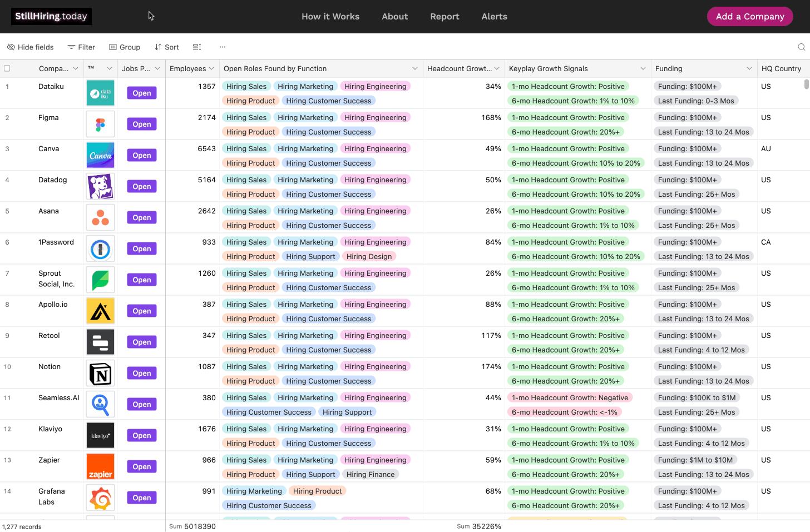The height and width of the screenshot is (532, 810).
Task: Click the 1Password logo thumbnail
Action: (x=100, y=248)
